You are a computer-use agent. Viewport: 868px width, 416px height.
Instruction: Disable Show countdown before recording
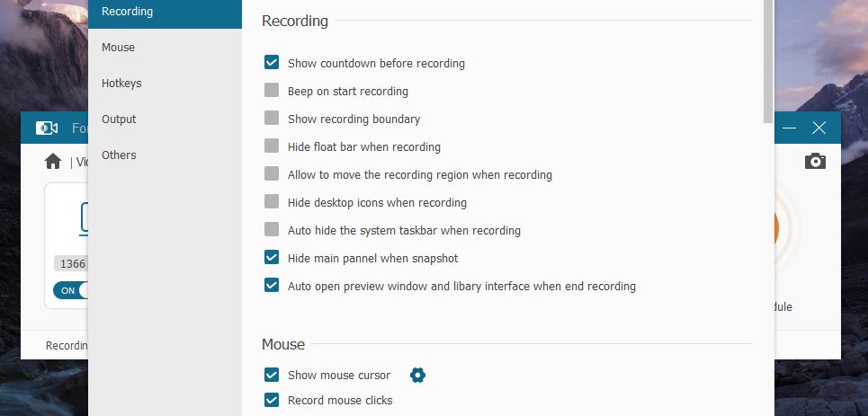pos(272,63)
